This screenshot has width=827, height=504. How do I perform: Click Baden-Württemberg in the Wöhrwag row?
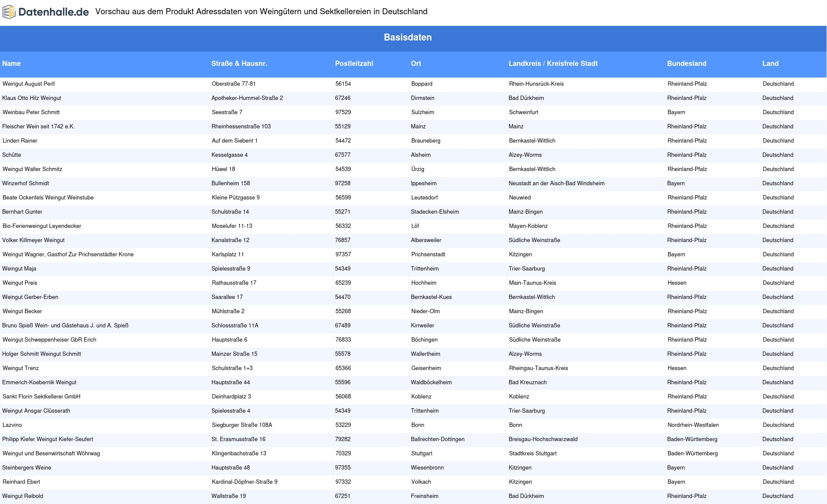pos(693,454)
